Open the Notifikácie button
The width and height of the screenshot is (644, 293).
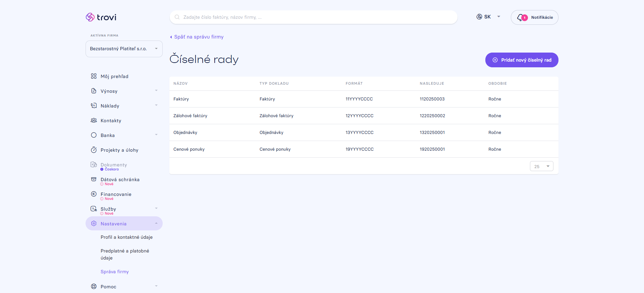coord(535,17)
